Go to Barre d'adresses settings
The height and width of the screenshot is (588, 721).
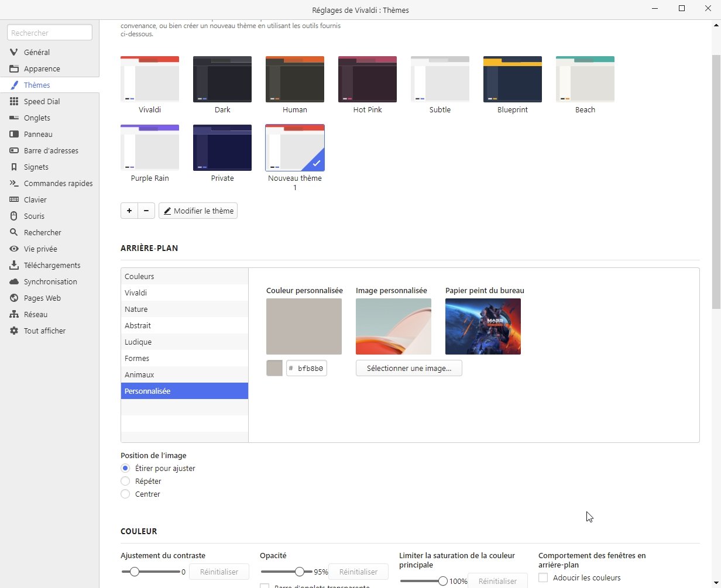click(x=51, y=150)
